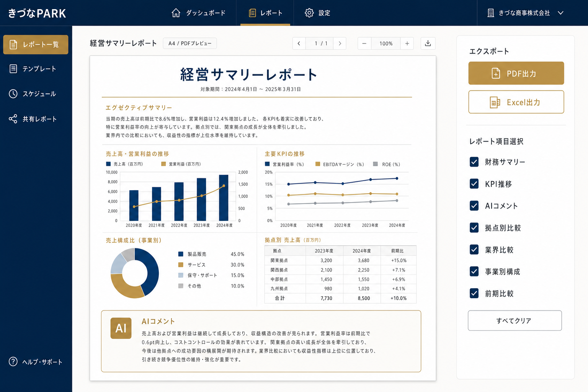Image resolution: width=588 pixels, height=392 pixels.
Task: Zoom in with the plus icon
Action: point(407,43)
